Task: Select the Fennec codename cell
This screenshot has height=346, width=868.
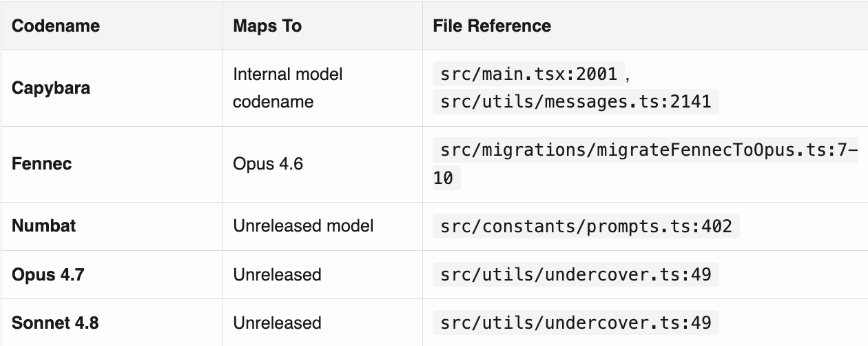Action: (42, 164)
